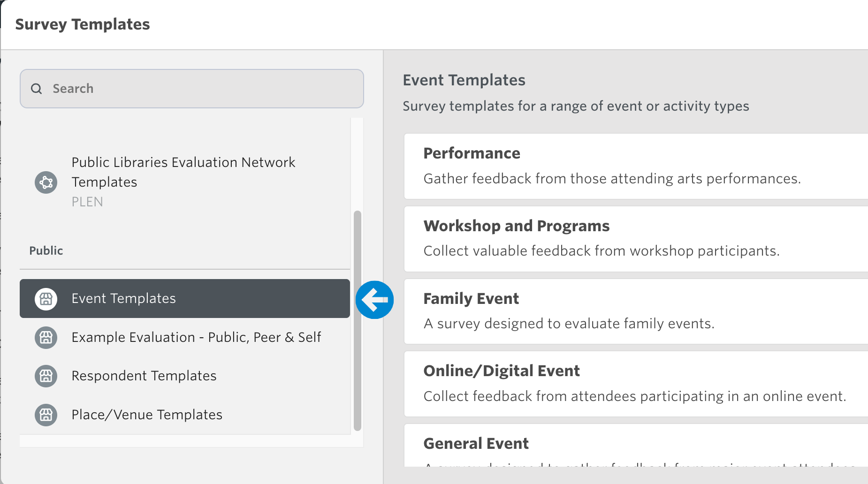Click the Respondent Templates category icon
Image resolution: width=868 pixels, height=484 pixels.
(46, 376)
